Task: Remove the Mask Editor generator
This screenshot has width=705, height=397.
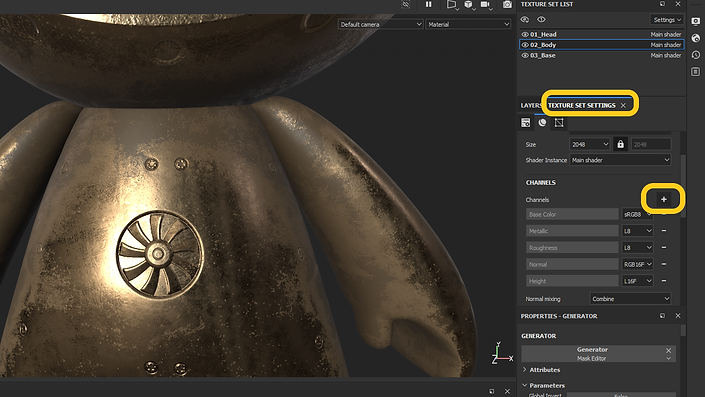Action: pyautogui.click(x=669, y=350)
